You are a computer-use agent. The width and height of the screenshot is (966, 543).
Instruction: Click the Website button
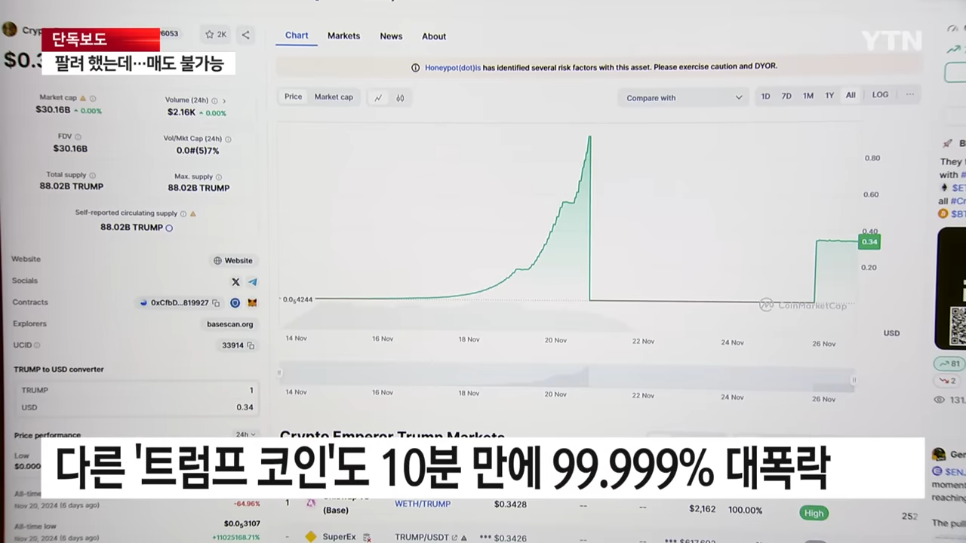coord(233,260)
